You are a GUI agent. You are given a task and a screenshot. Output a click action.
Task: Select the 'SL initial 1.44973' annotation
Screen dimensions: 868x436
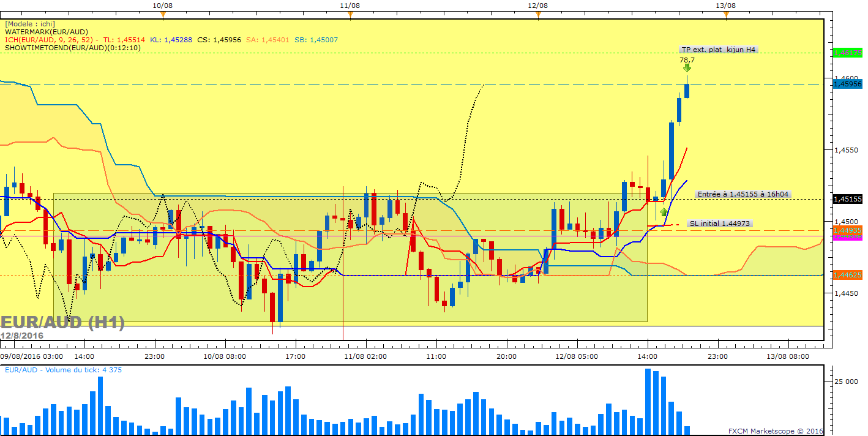tap(719, 224)
